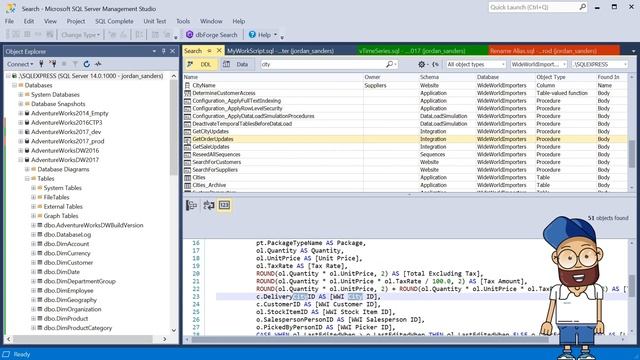Expand the System Databases folder
Image resolution: width=640 pixels, height=360 pixels.
(21, 95)
